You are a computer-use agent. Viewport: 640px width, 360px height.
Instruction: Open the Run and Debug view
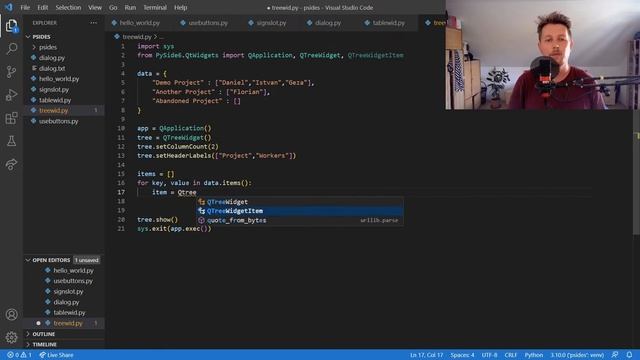(x=11, y=95)
